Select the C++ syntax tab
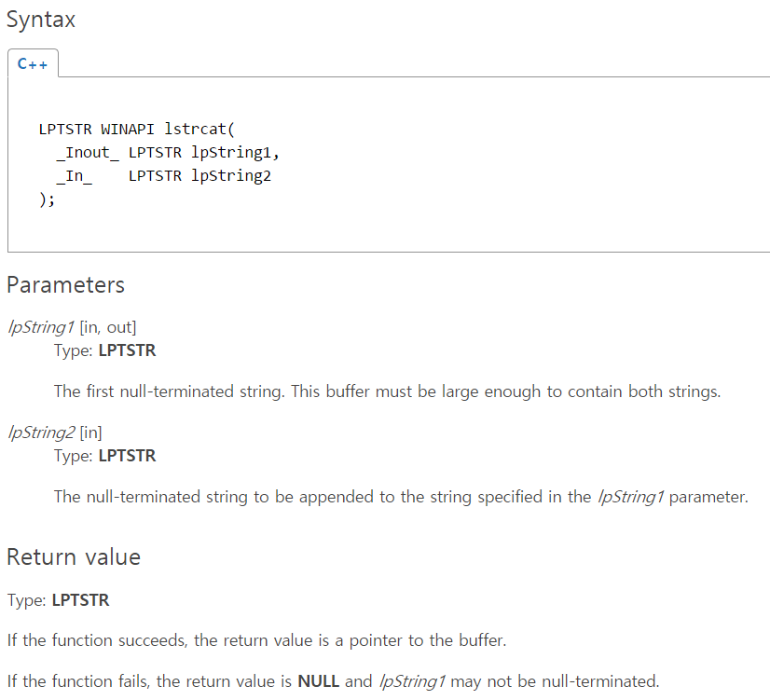Viewport: 770px width, 700px height. tap(33, 65)
